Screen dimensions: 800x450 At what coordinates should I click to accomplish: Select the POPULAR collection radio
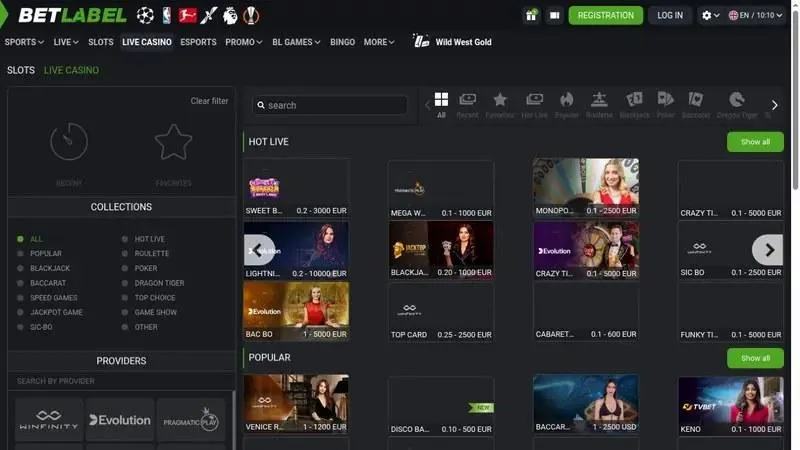pos(20,254)
